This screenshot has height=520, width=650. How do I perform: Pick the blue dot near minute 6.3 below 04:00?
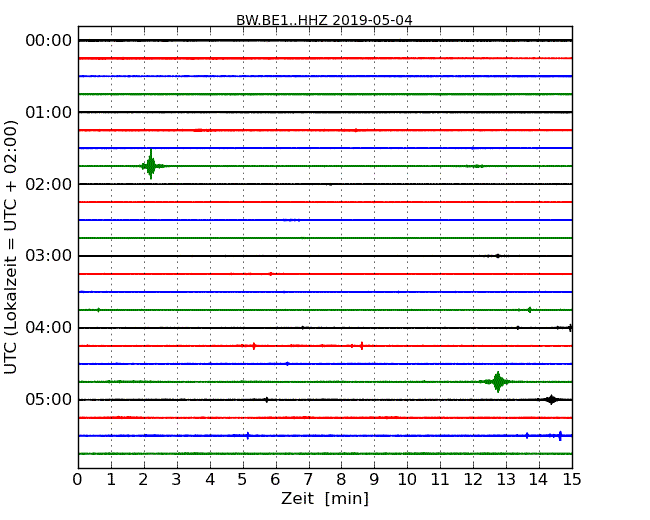287,364
